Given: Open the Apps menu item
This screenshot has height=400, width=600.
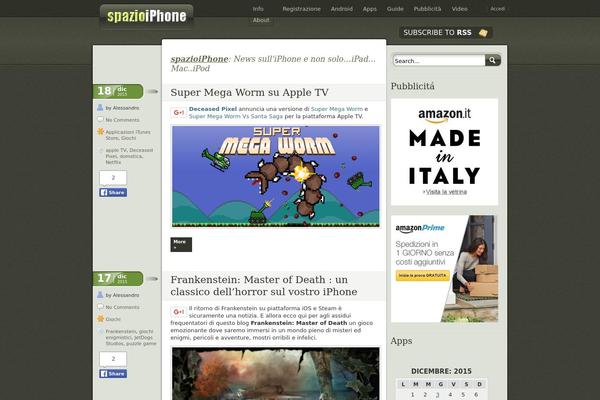Looking at the screenshot, I should click(370, 9).
